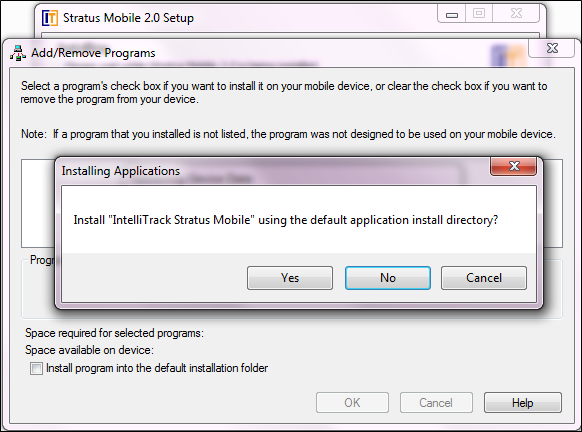582x432 pixels.
Task: Click the maximize icon of Stratus Setup
Action: (479, 14)
